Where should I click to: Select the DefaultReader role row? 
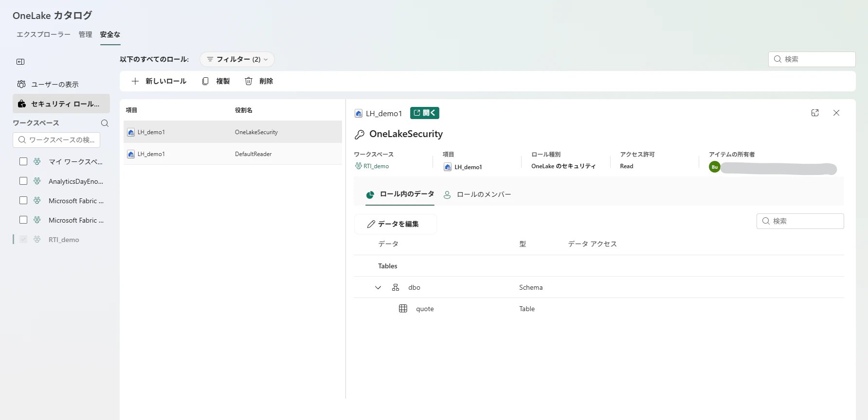[x=233, y=154]
